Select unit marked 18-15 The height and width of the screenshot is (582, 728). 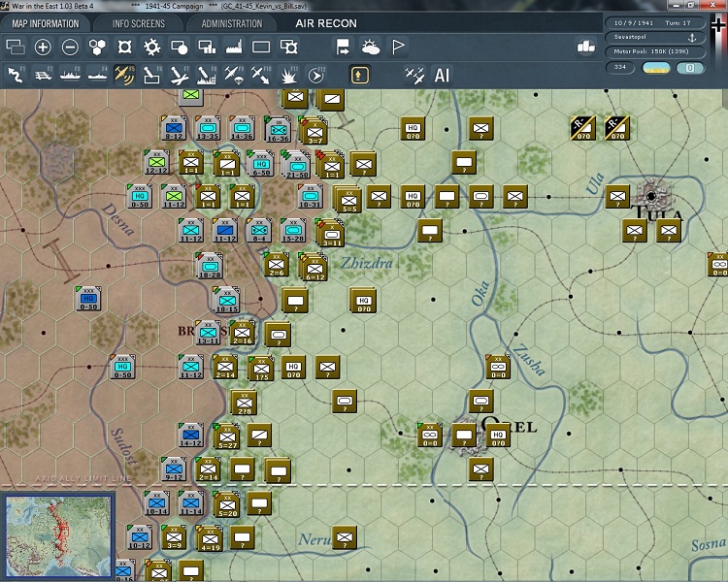click(x=226, y=300)
